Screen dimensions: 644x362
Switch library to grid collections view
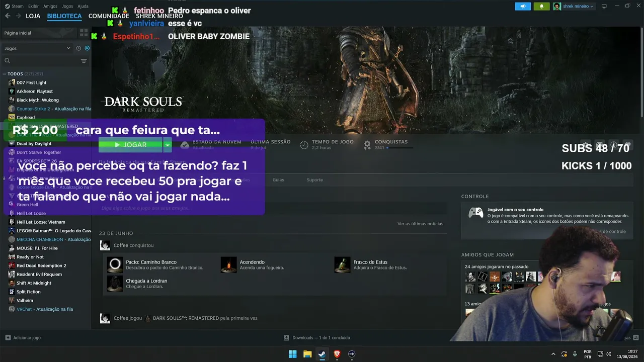point(84,33)
